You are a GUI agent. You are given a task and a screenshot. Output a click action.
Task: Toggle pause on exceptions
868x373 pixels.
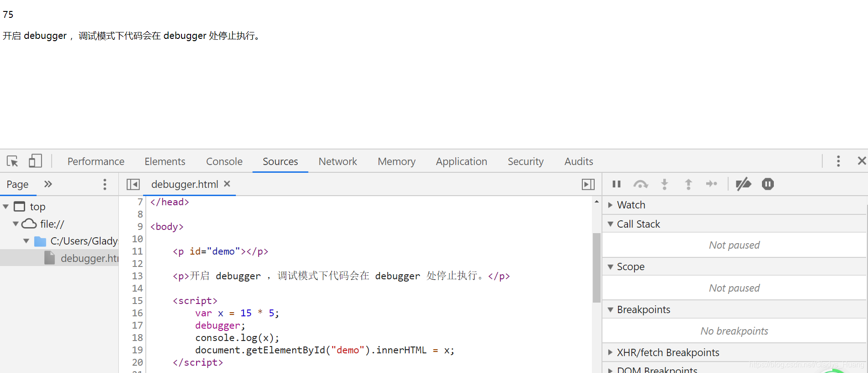[768, 184]
